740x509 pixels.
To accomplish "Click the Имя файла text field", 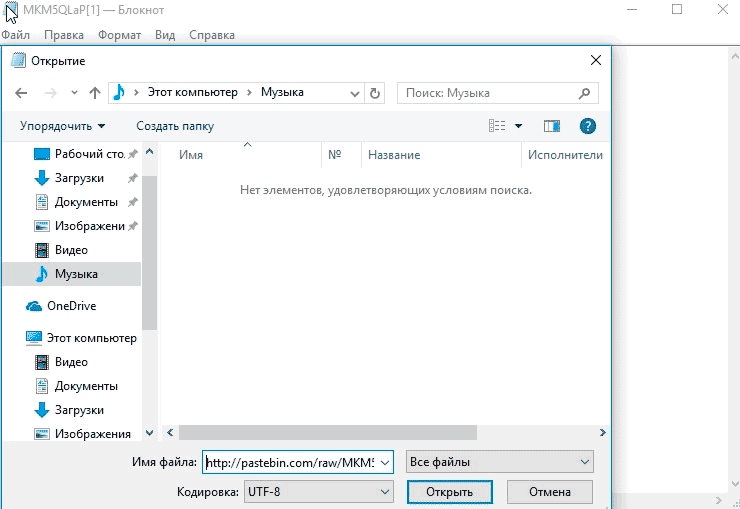I will tap(290, 462).
